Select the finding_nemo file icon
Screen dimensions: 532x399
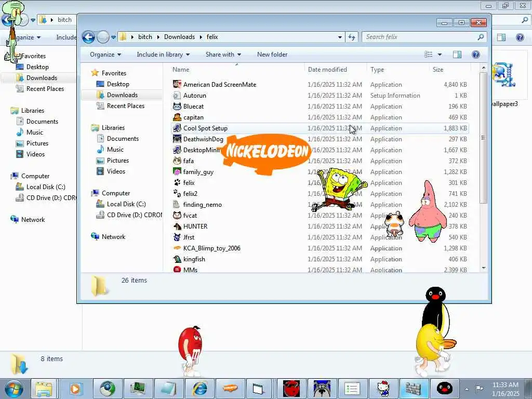(177, 205)
